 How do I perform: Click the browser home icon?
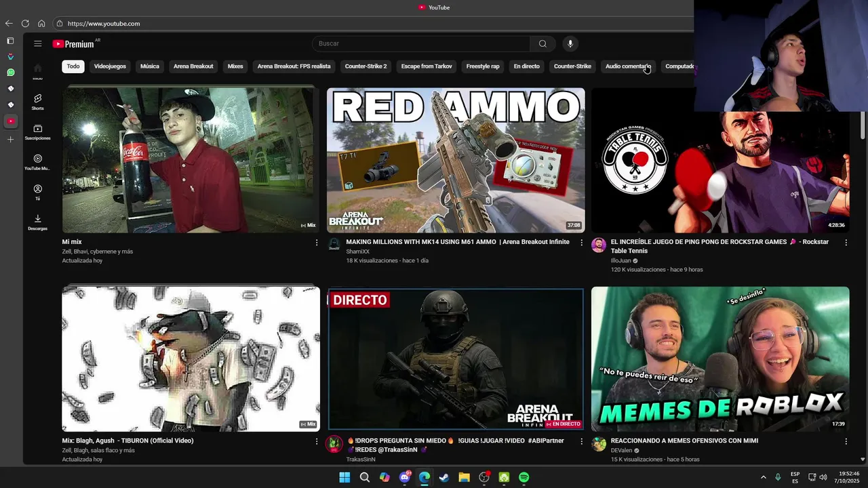click(x=41, y=24)
